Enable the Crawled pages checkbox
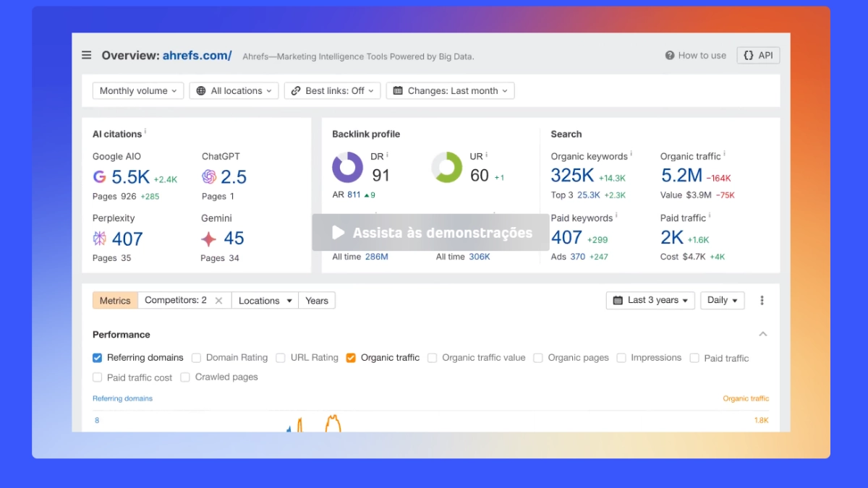Viewport: 868px width, 488px height. pos(185,377)
